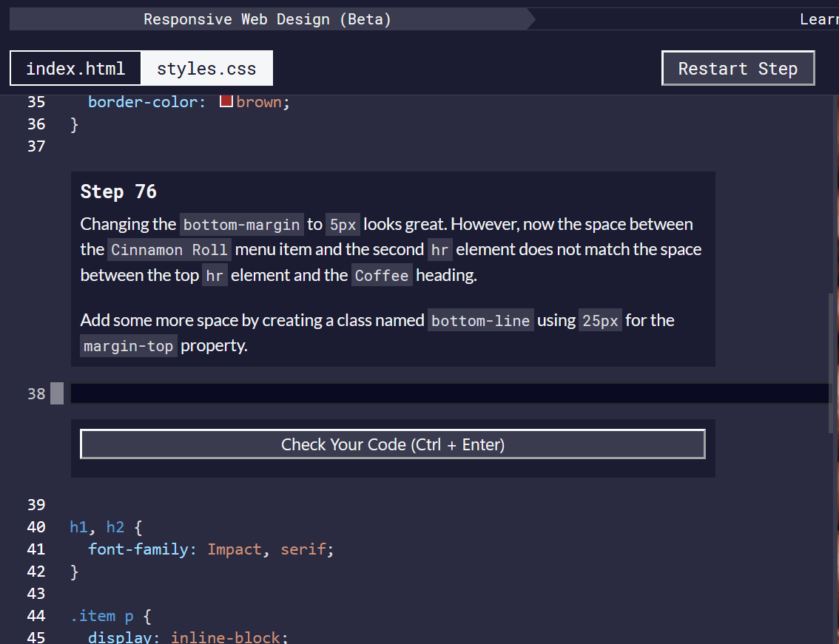Click Check Your Code button
The image size is (839, 644).
coord(392,444)
